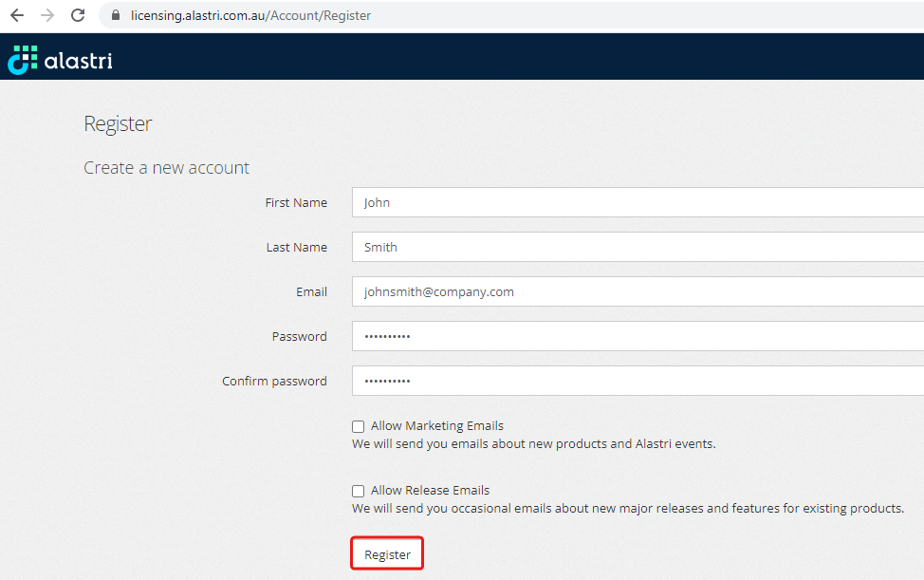924x580 pixels.
Task: Click the 'Allow Release Emails' label text
Action: point(430,491)
